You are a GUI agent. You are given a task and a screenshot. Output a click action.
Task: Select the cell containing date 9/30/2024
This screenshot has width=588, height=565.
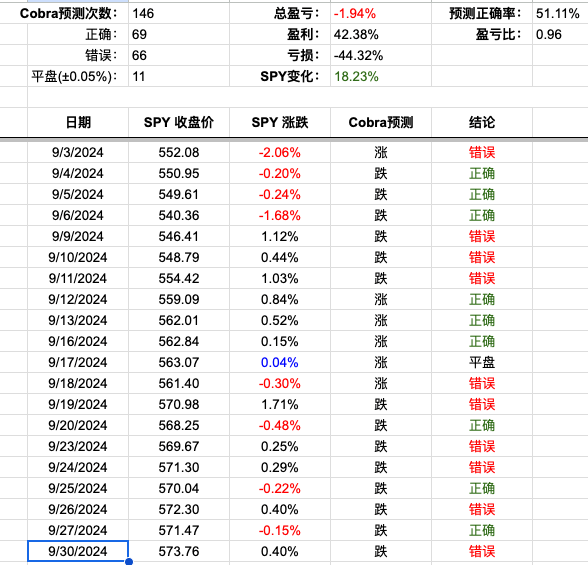[x=78, y=551]
